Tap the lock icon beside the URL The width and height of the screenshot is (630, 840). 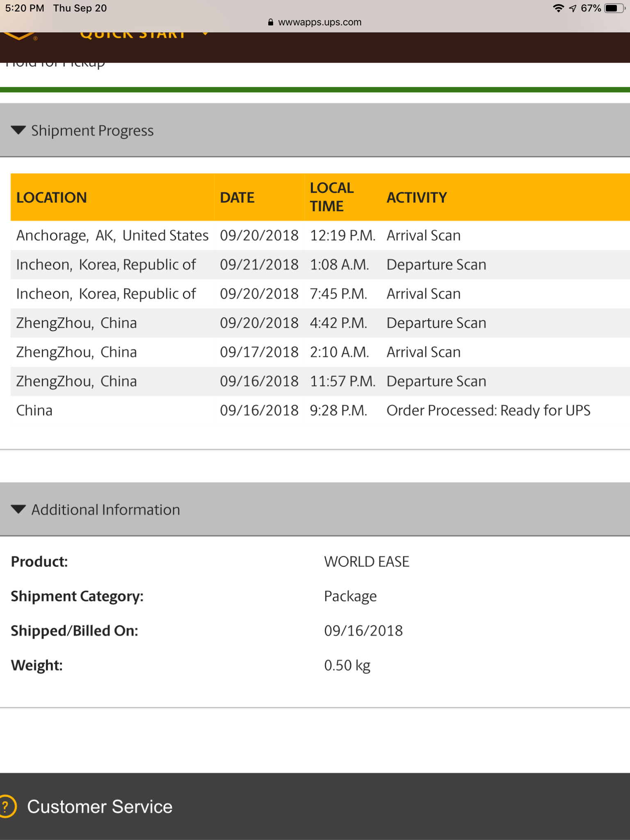(x=271, y=22)
